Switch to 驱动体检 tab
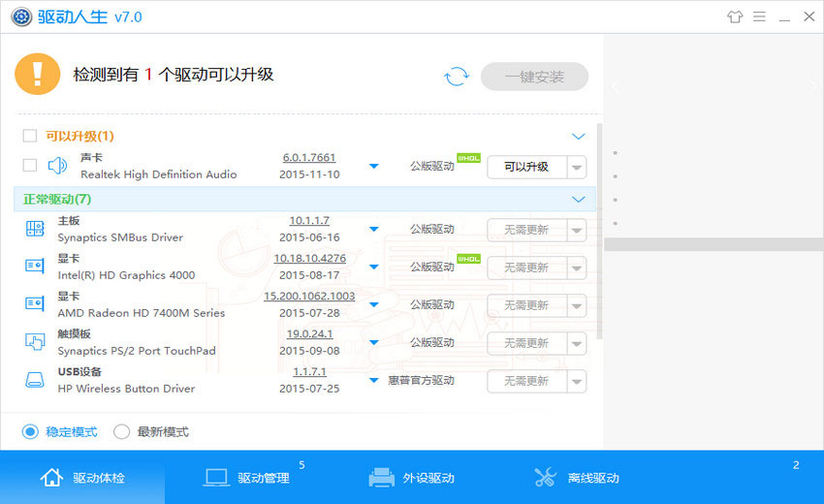 tap(82, 477)
